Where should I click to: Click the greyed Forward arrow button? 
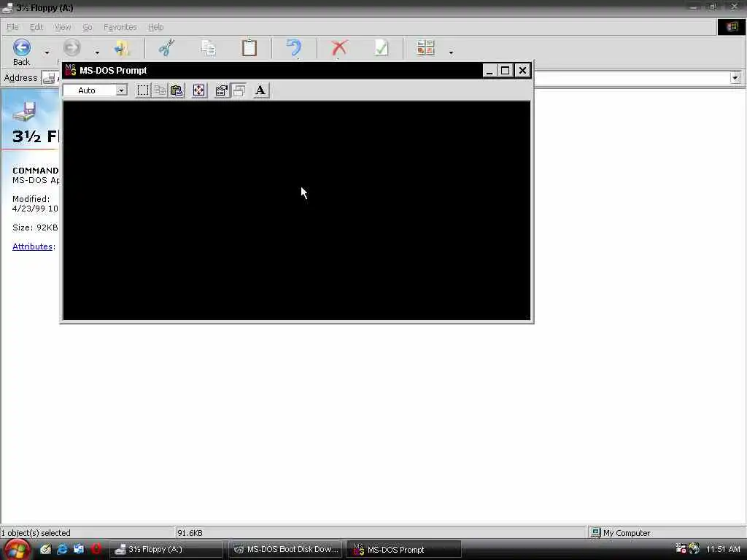pyautogui.click(x=72, y=47)
